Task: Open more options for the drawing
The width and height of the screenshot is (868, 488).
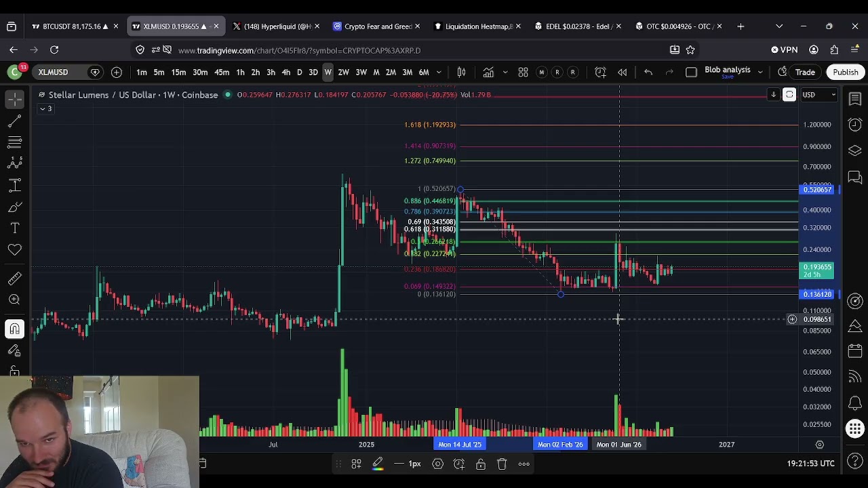Action: pos(524,464)
